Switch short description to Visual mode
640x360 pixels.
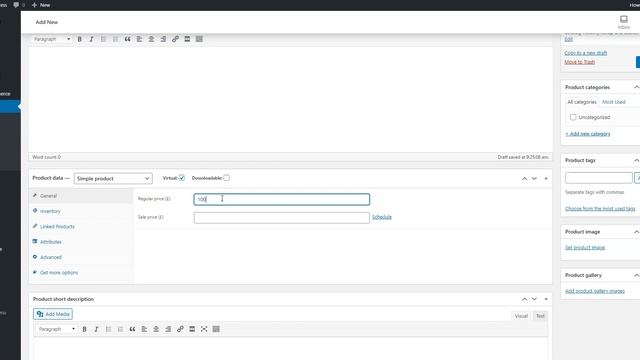pos(521,316)
